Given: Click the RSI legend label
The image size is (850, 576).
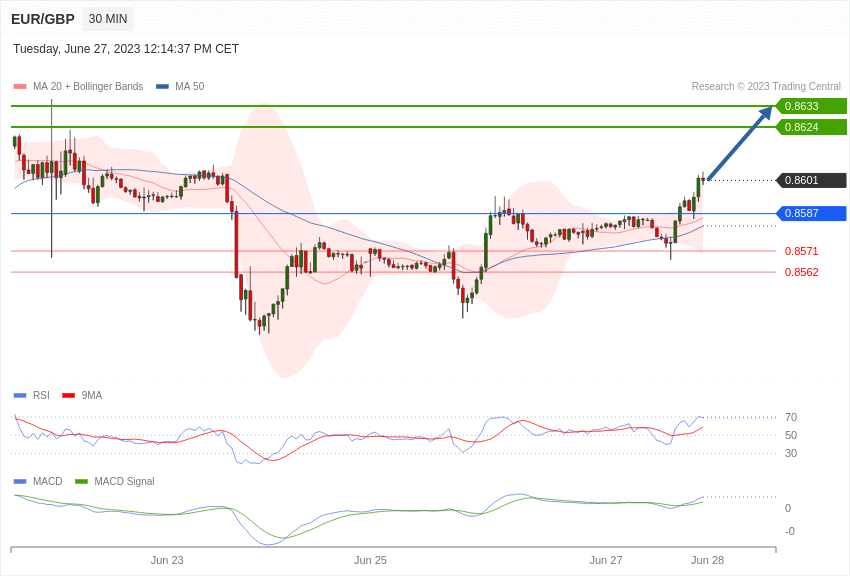Looking at the screenshot, I should point(41,396).
